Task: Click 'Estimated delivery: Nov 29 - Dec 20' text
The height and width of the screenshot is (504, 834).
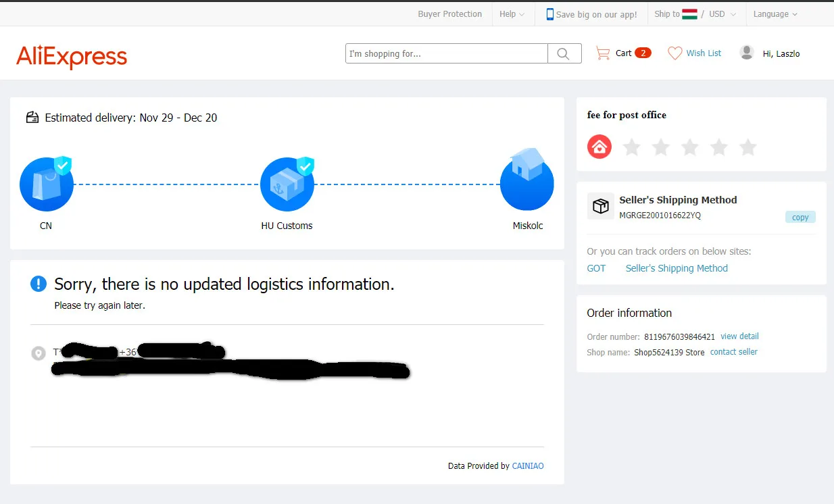Action: point(131,118)
